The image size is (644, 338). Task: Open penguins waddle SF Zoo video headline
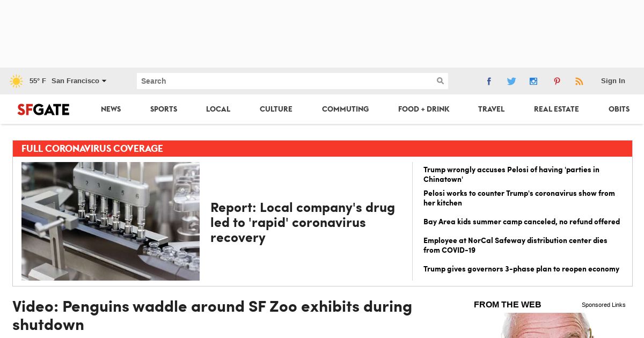(x=213, y=315)
